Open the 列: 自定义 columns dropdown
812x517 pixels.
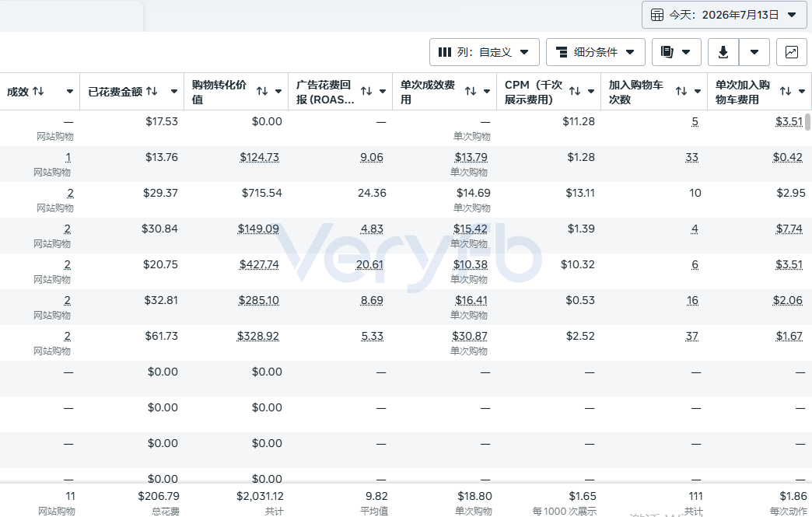click(x=485, y=52)
